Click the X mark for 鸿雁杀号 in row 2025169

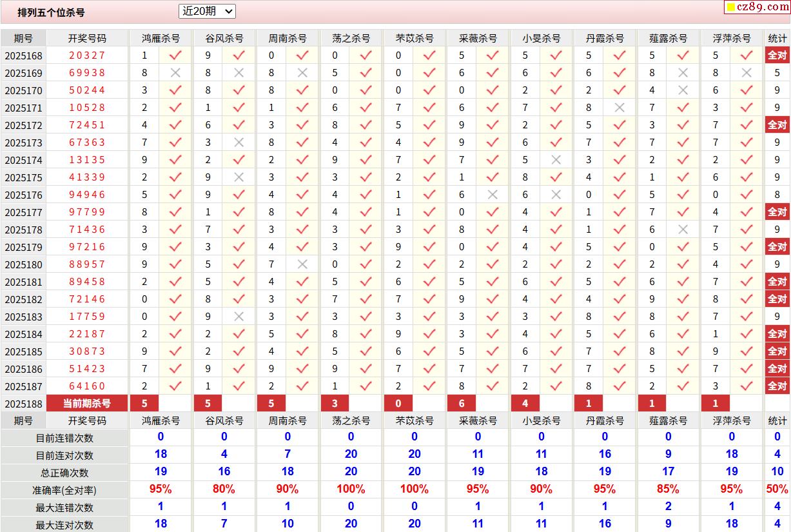[x=175, y=73]
